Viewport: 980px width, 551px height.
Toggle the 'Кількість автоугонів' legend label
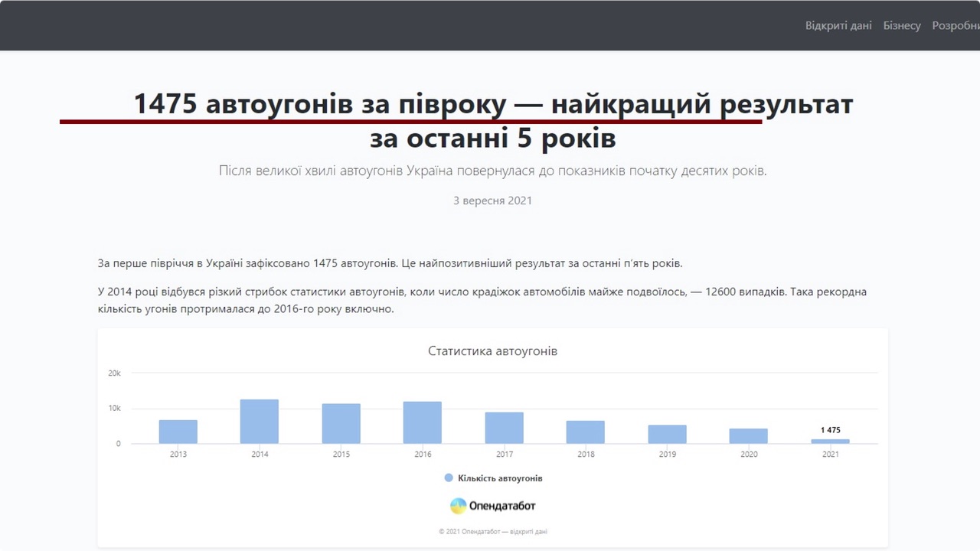(x=500, y=478)
